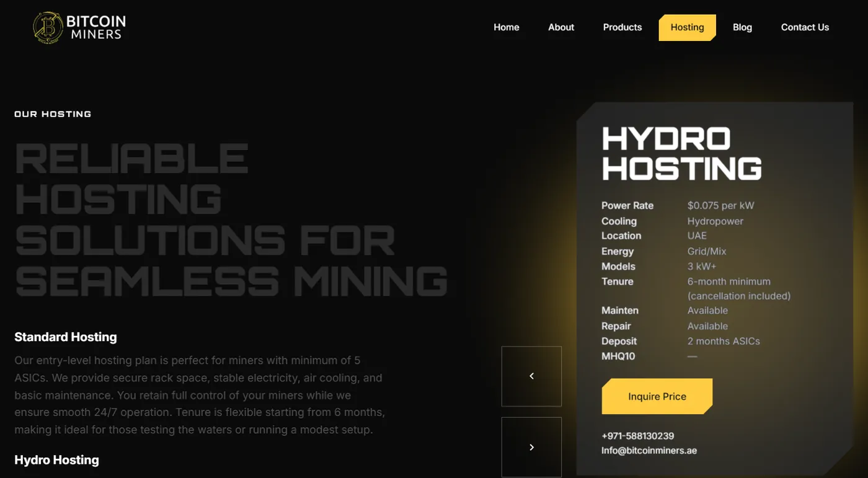Image resolution: width=868 pixels, height=478 pixels.
Task: Click the '3 kW+' models value
Action: [x=702, y=267]
